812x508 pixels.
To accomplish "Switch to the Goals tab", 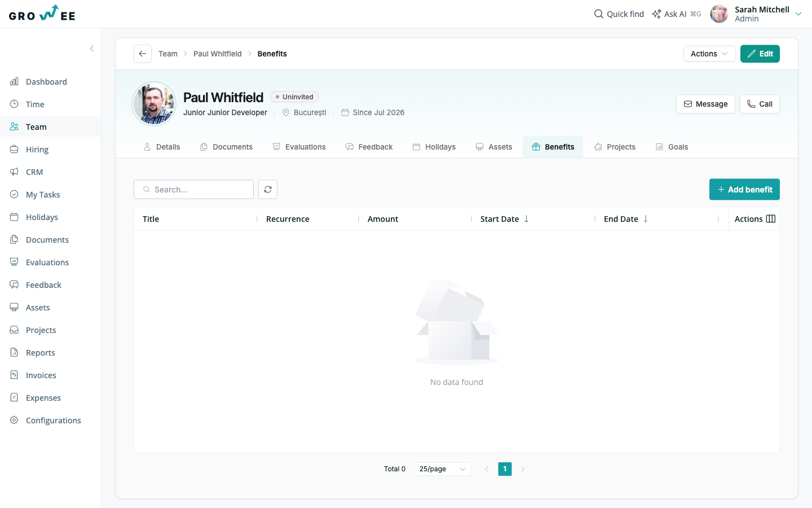I will point(672,147).
